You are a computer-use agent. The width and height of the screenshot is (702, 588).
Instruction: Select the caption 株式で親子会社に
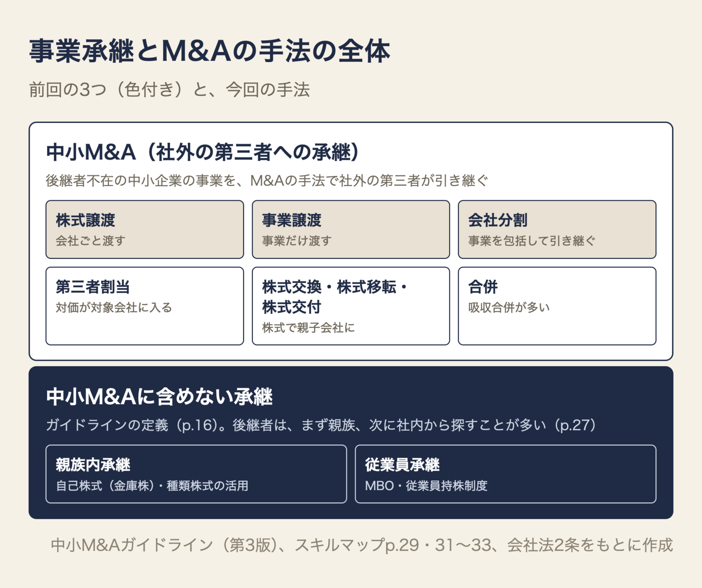click(308, 327)
